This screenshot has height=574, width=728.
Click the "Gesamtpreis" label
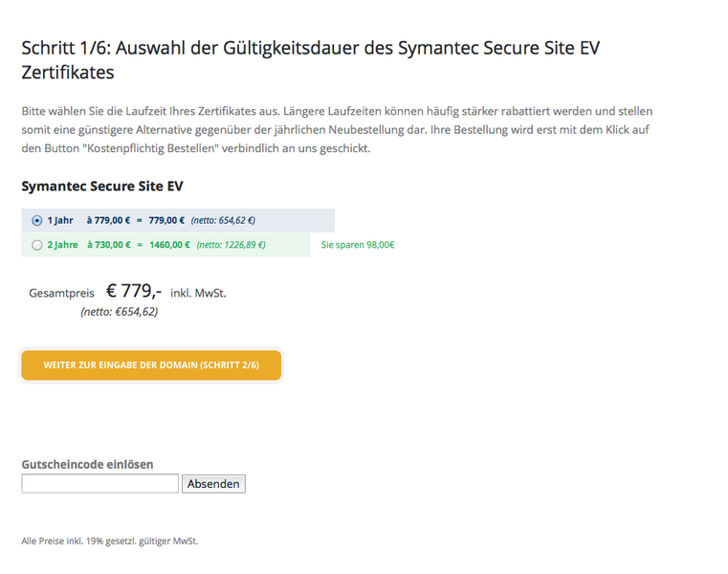tap(62, 294)
